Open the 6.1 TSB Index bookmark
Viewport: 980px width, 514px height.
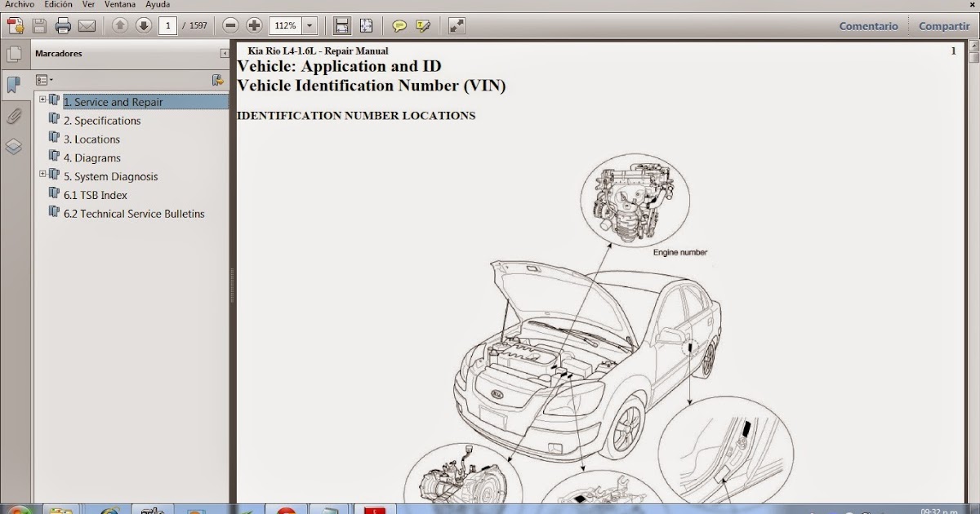pos(95,195)
